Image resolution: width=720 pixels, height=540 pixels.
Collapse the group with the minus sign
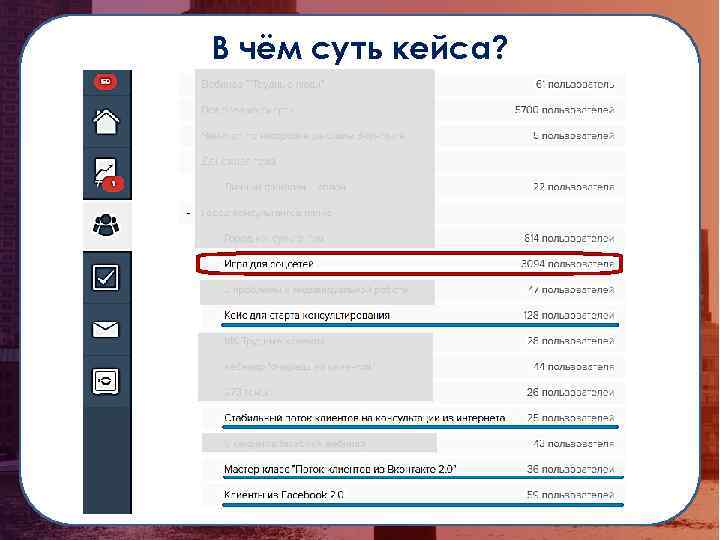188,213
